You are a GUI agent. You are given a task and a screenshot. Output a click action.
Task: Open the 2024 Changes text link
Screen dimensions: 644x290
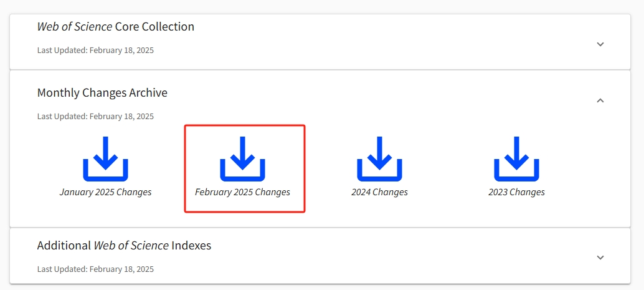(x=379, y=192)
